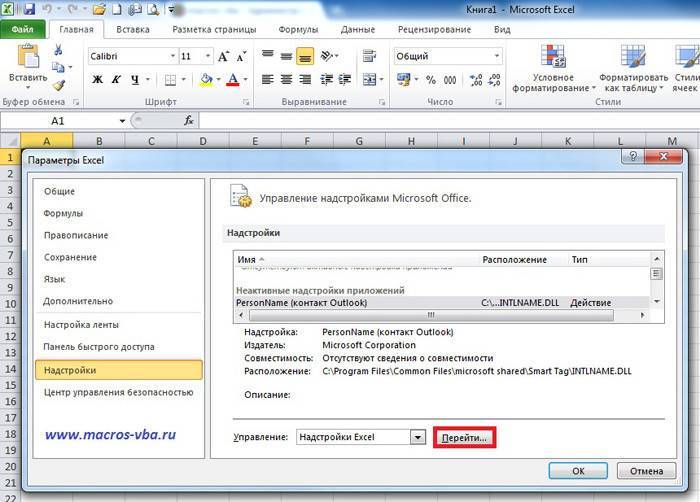Click the percent style icon

coord(431,79)
